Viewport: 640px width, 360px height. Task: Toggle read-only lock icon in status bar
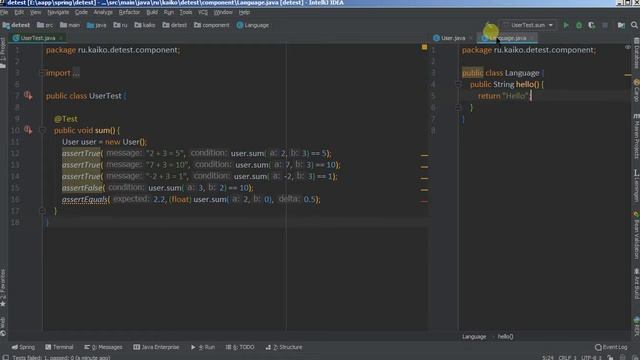point(610,358)
